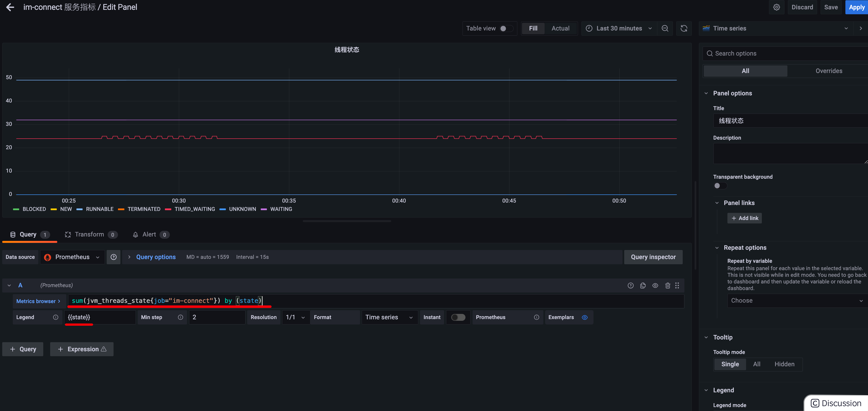
Task: Refresh the dashboard with refresh icon
Action: pyautogui.click(x=684, y=28)
